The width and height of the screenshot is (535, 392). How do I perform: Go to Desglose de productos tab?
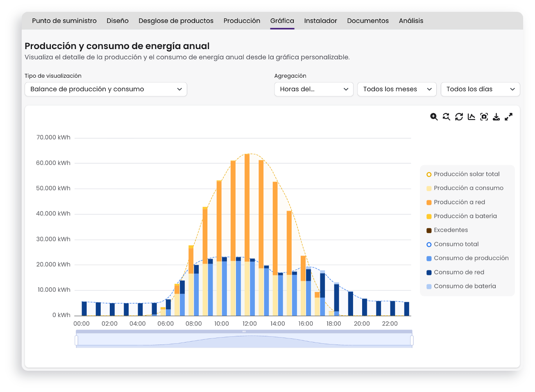[176, 21]
